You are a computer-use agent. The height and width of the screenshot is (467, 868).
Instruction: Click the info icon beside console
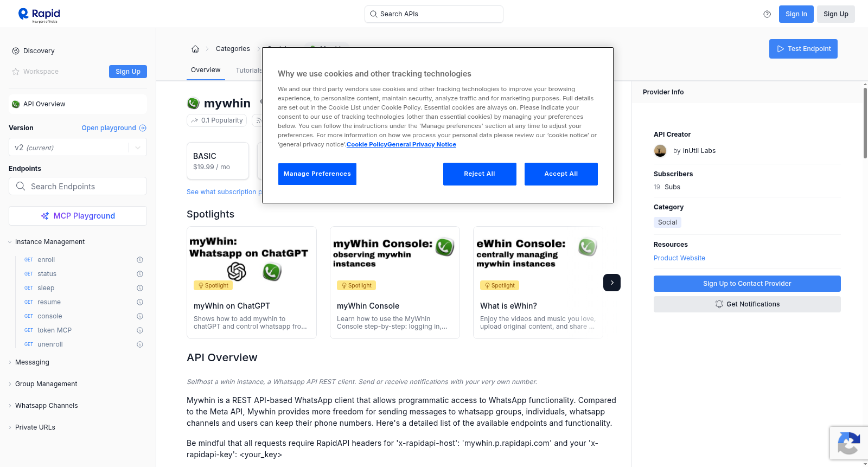coord(140,316)
